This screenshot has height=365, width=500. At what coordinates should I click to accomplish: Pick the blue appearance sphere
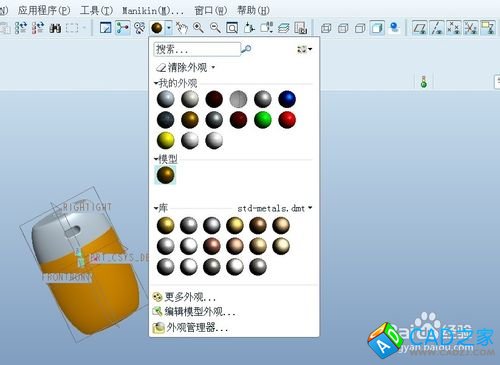(287, 99)
